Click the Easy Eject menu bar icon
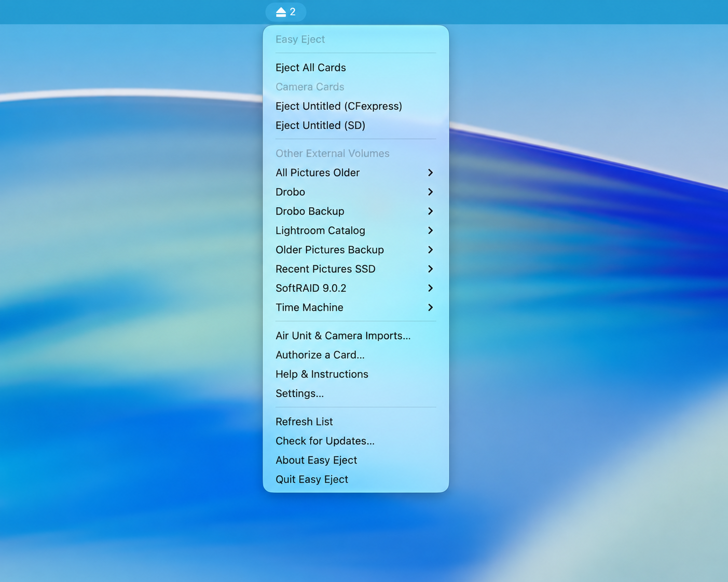 285,12
